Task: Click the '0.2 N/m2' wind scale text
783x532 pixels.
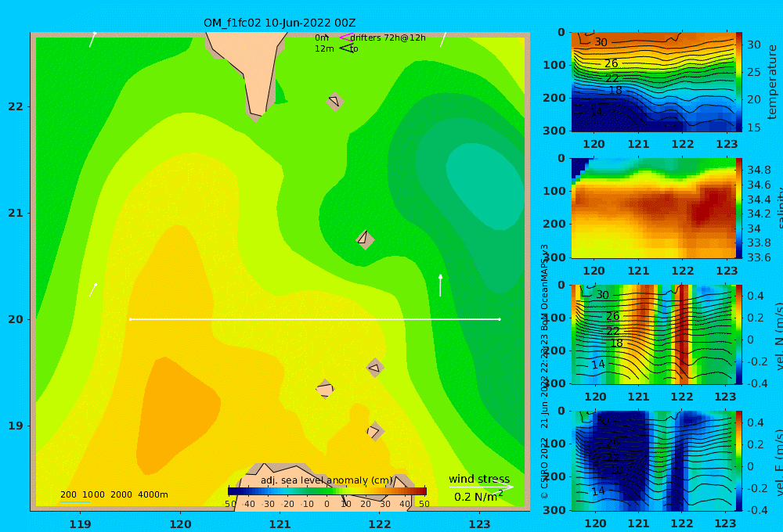Action: [x=478, y=497]
